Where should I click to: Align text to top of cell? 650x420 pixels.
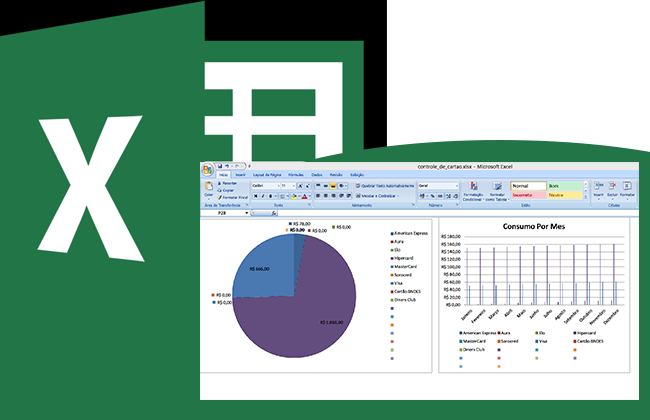(318, 186)
